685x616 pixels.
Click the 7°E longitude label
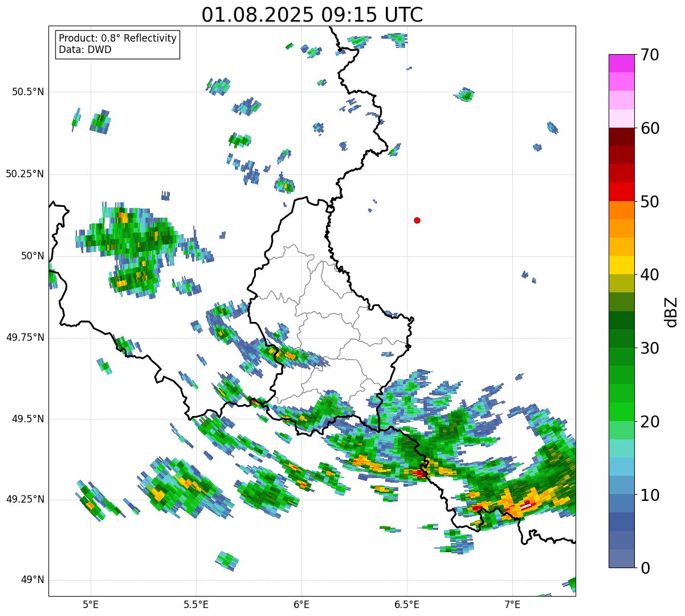[512, 604]
